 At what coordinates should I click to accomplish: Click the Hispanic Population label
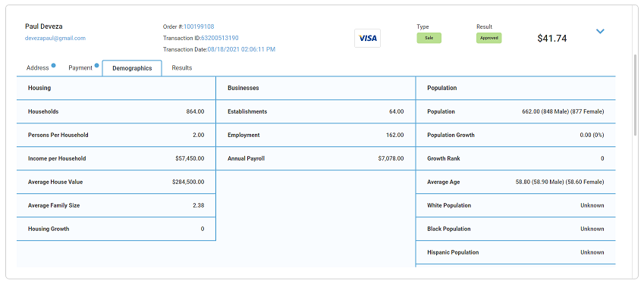pyautogui.click(x=453, y=252)
